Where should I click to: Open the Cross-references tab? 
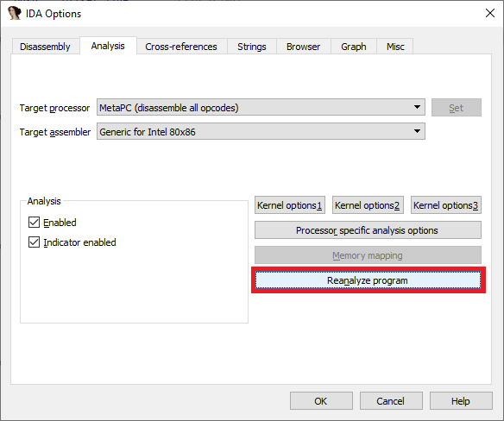tap(181, 47)
